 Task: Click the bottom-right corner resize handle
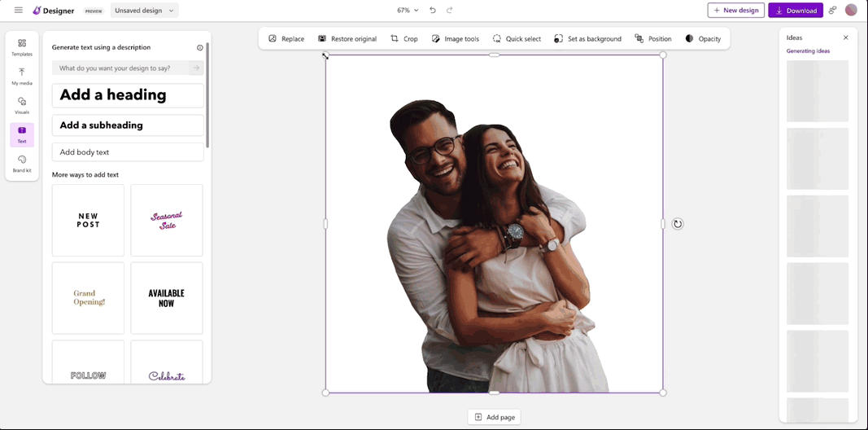pyautogui.click(x=663, y=393)
